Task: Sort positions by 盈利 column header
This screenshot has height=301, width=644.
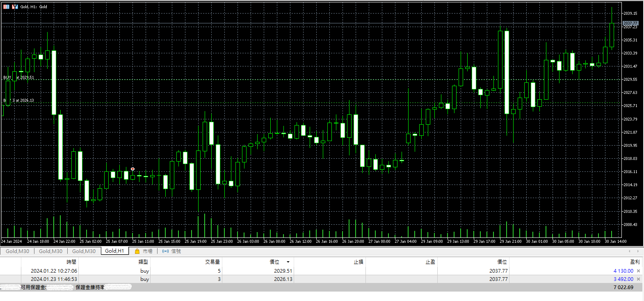Action: [635, 262]
